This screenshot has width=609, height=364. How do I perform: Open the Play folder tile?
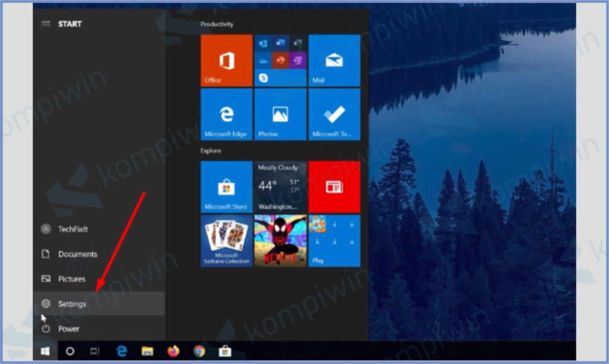pos(334,241)
